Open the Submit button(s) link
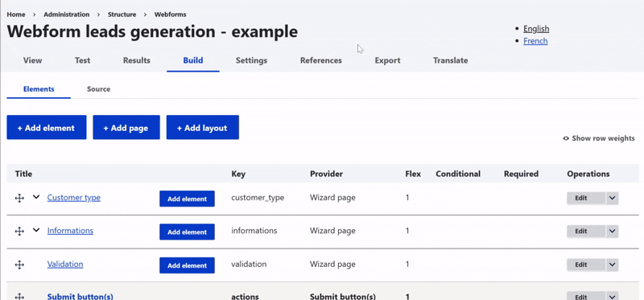 80,296
